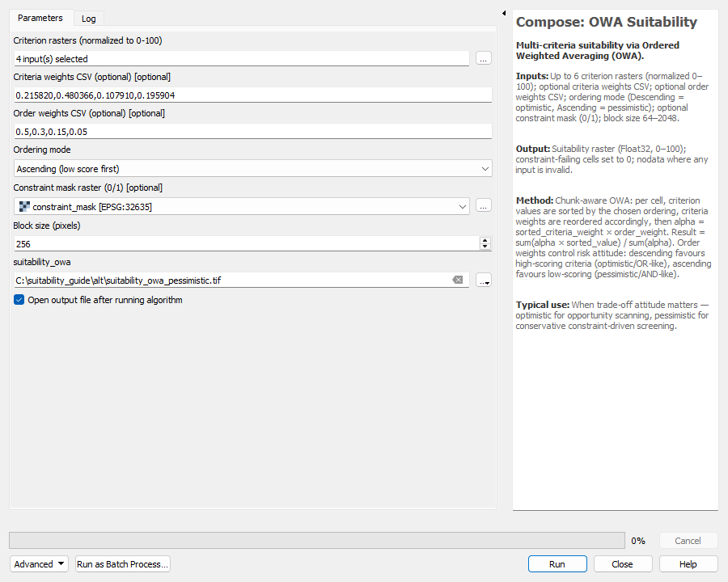728x582 pixels.
Task: Decrease Block size with the down arrow
Action: click(x=485, y=247)
